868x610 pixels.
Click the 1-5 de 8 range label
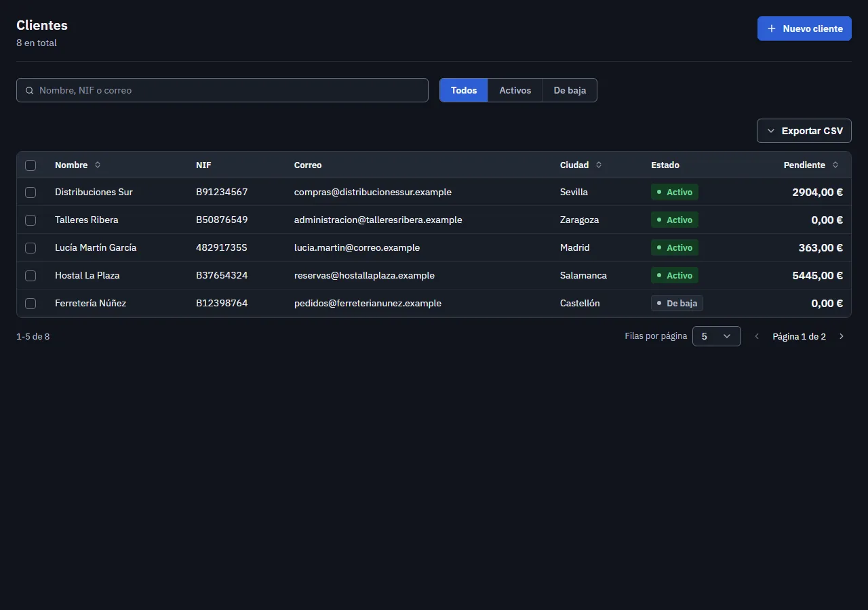33,337
